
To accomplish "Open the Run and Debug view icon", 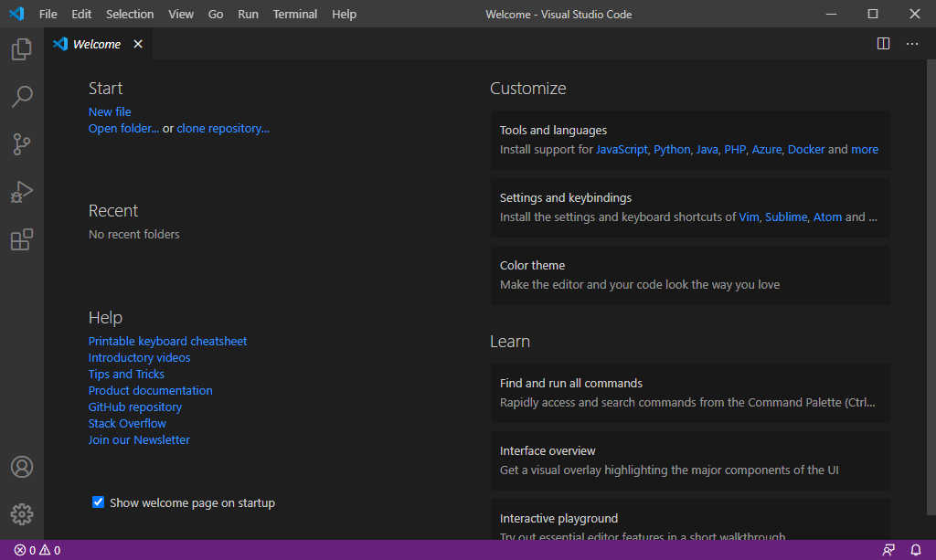I will pyautogui.click(x=22, y=192).
